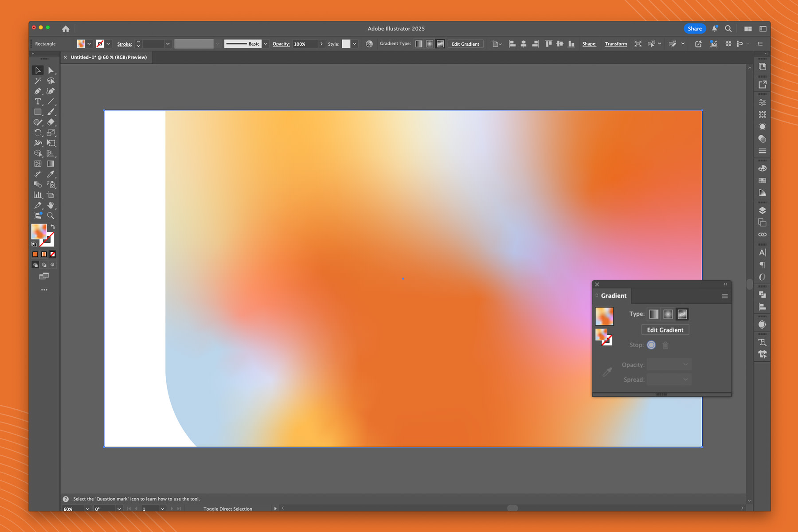Switch to Radial gradient type
Viewport: 798px width, 532px height.
coord(667,314)
